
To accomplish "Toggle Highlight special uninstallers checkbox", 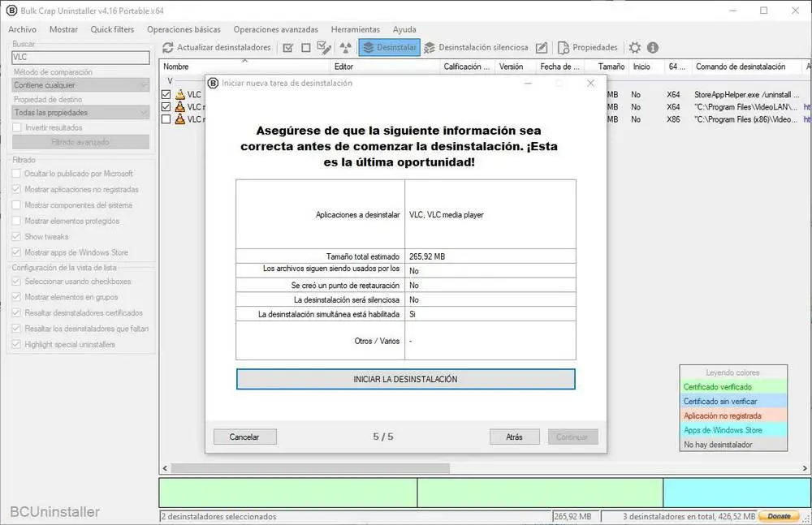I will pos(16,344).
